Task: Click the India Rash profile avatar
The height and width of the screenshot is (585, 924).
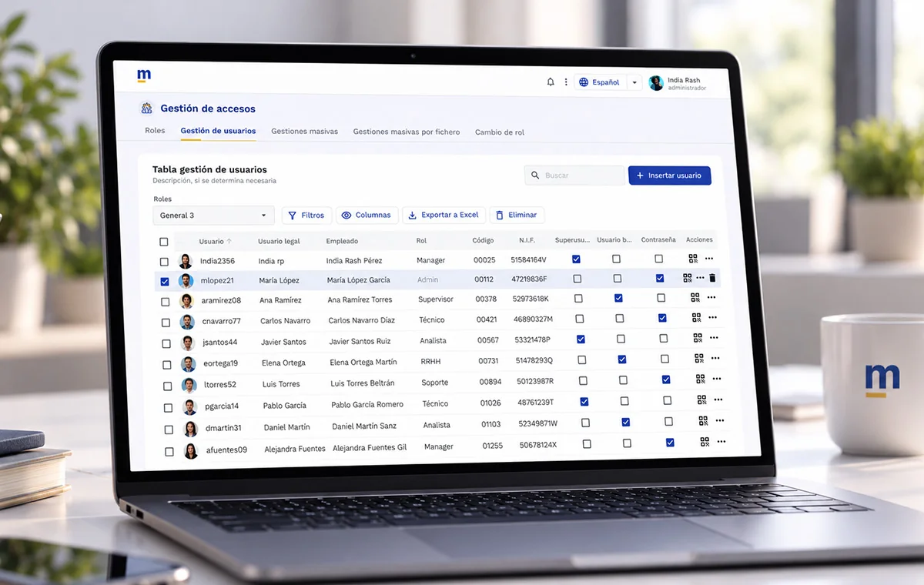Action: [x=656, y=83]
